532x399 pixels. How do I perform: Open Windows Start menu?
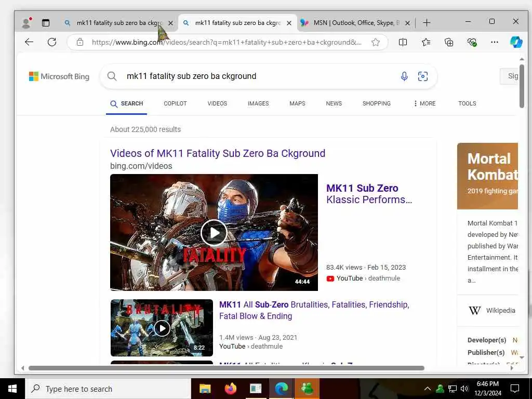coord(12,389)
